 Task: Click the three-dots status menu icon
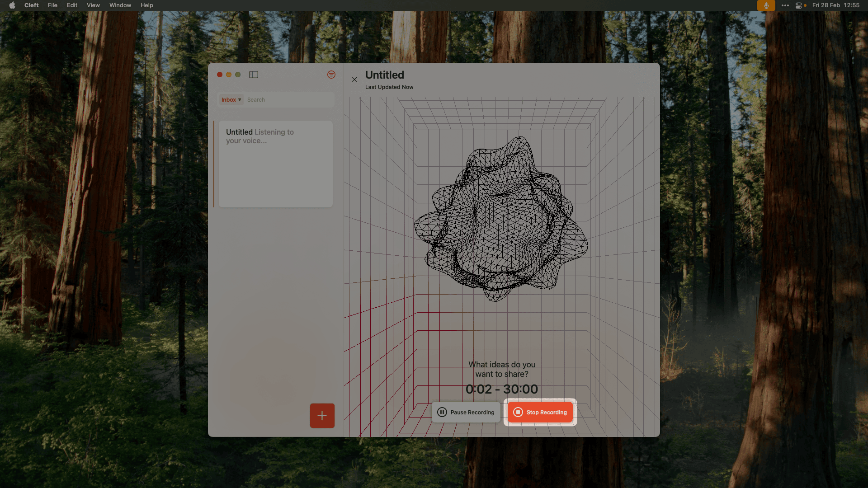785,5
